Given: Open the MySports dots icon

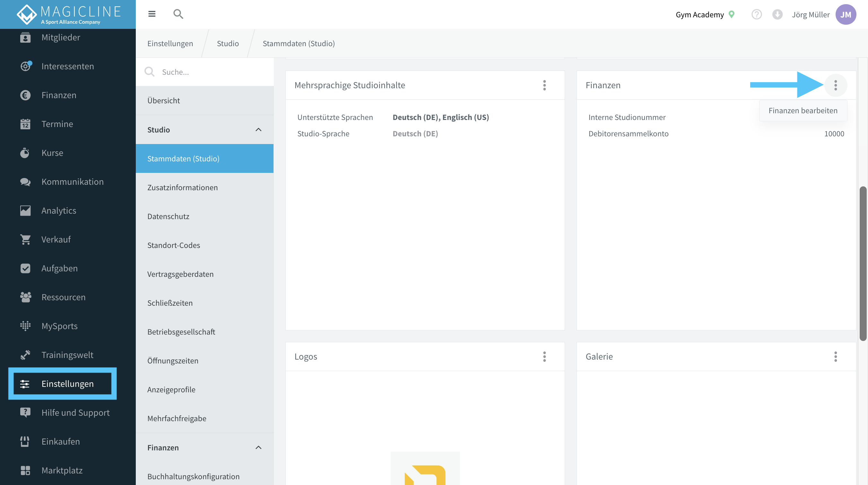Looking at the screenshot, I should point(25,326).
